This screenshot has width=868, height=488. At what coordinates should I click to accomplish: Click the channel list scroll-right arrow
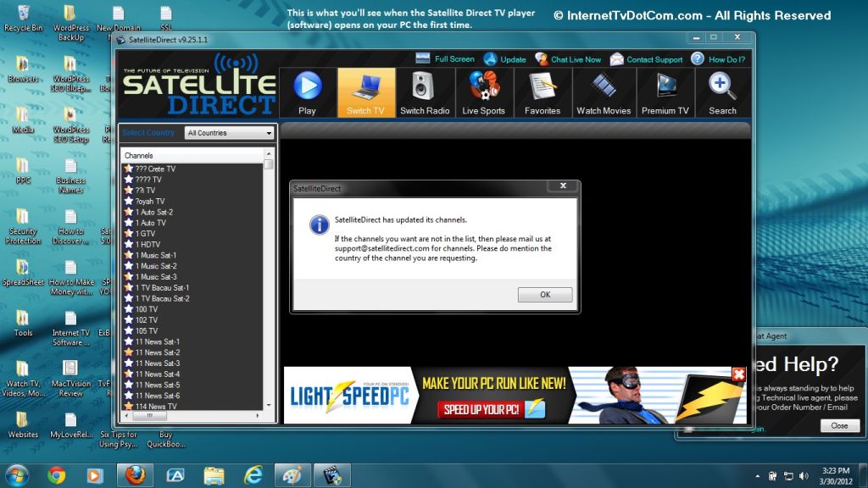point(258,415)
